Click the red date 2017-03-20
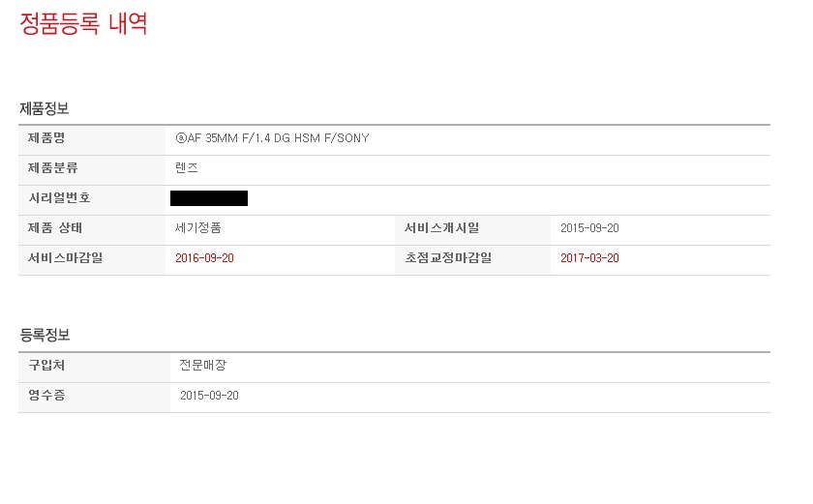The height and width of the screenshot is (504, 813). (x=589, y=258)
